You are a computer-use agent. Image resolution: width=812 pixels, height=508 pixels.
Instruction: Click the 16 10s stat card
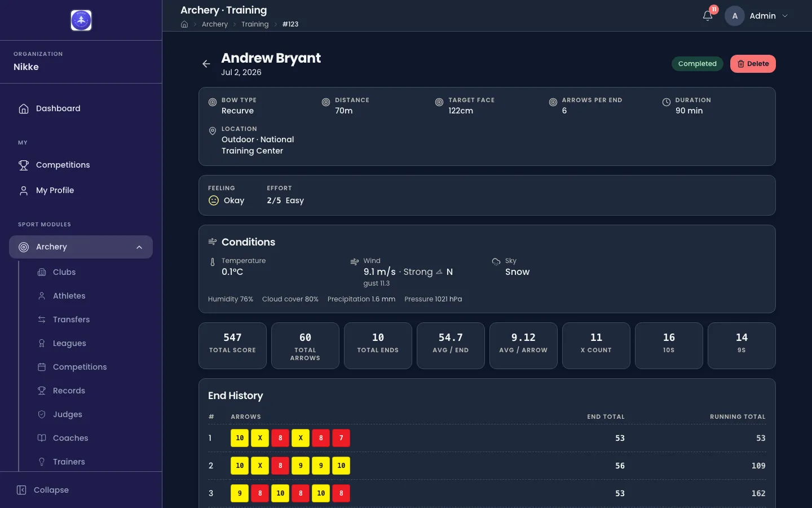point(669,345)
